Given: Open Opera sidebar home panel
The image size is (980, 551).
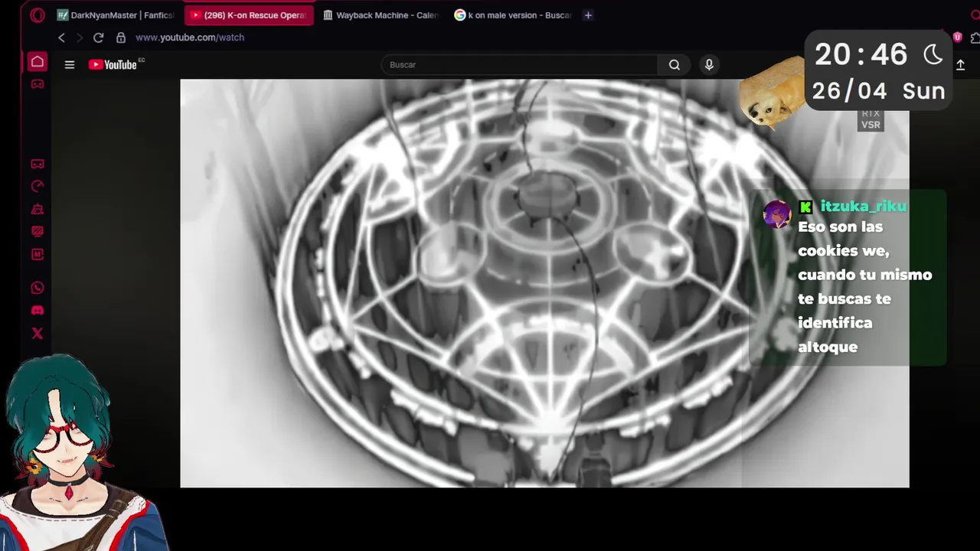Looking at the screenshot, I should pos(37,62).
